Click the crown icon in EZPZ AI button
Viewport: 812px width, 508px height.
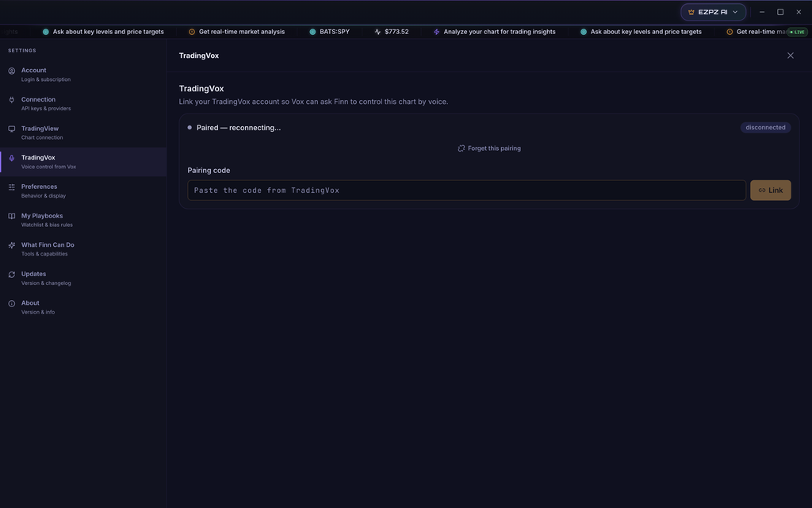coord(691,12)
